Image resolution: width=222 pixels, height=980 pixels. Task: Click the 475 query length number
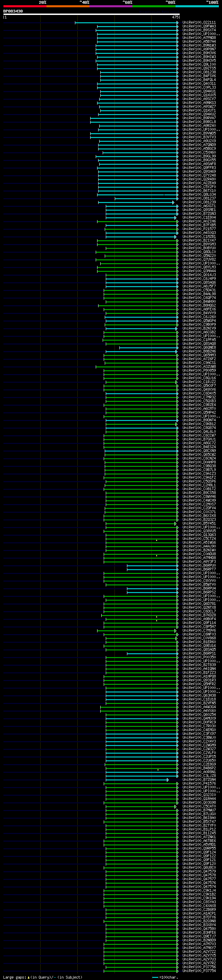(x=175, y=17)
